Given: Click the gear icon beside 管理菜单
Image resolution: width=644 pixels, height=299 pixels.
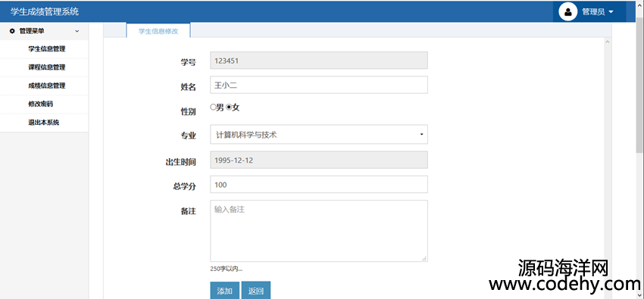Looking at the screenshot, I should point(11,31).
